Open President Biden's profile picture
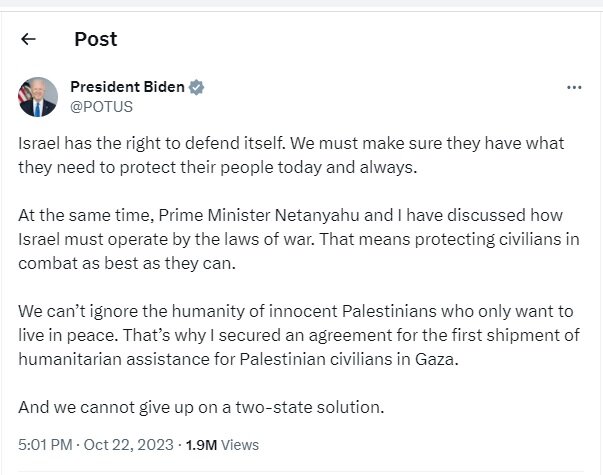 pos(38,96)
